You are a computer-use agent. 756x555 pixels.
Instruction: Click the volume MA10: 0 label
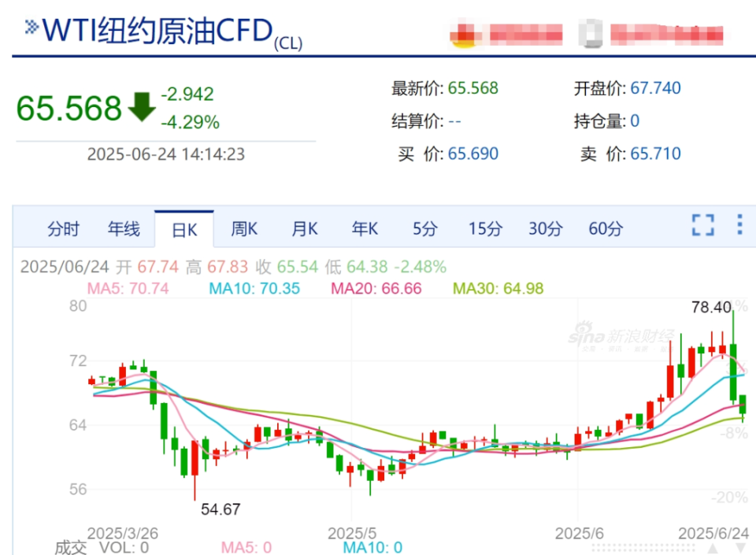tap(372, 548)
